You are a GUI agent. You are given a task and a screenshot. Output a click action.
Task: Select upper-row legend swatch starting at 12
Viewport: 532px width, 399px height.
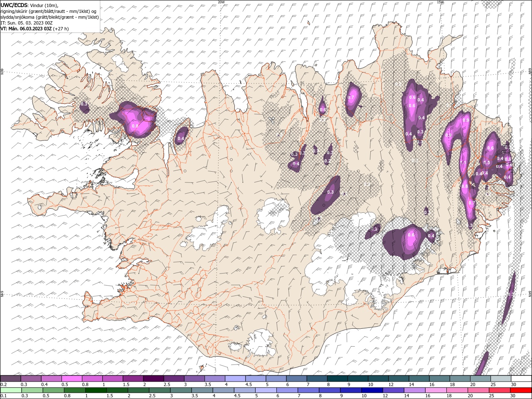click(398, 379)
